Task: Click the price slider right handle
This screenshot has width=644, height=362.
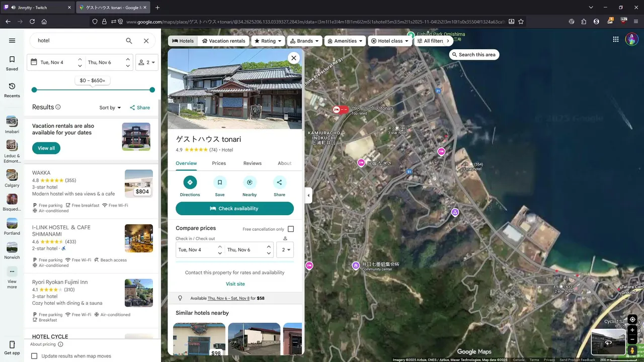Action: point(152,90)
